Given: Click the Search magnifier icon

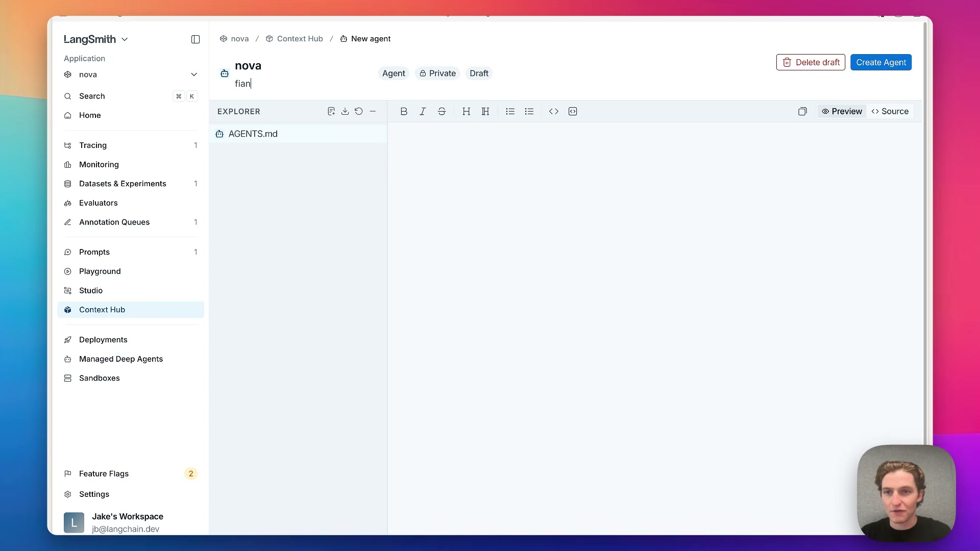Looking at the screenshot, I should pyautogui.click(x=67, y=96).
